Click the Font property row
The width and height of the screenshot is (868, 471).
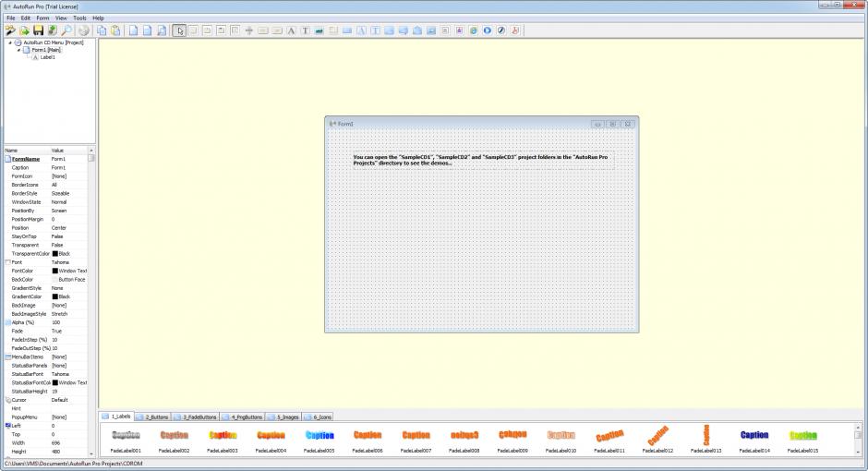46,262
